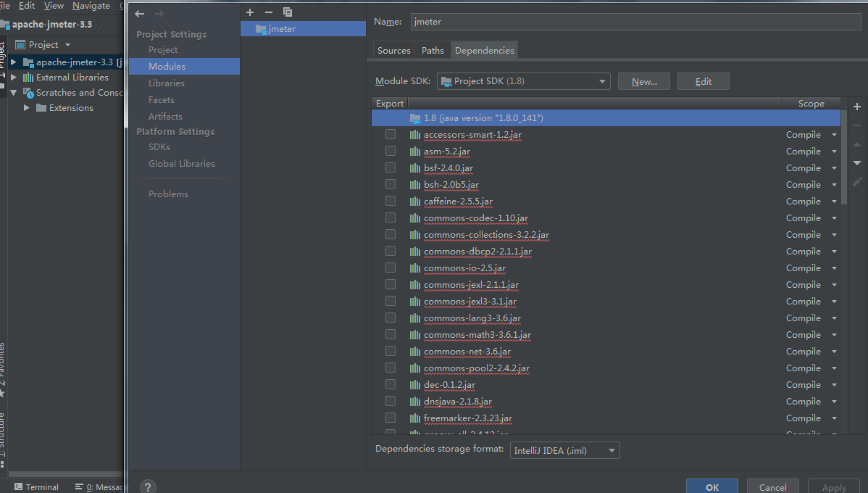
Task: Select the commons-math3-3.6.1.jar dependency row
Action: pyautogui.click(x=606, y=334)
